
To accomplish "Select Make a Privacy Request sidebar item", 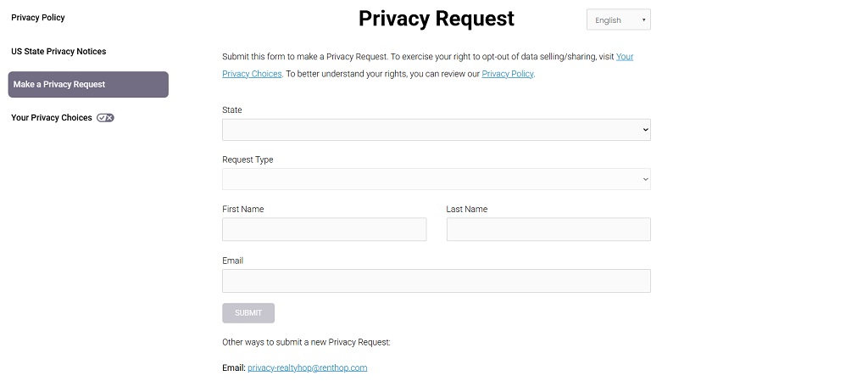I will pyautogui.click(x=88, y=85).
